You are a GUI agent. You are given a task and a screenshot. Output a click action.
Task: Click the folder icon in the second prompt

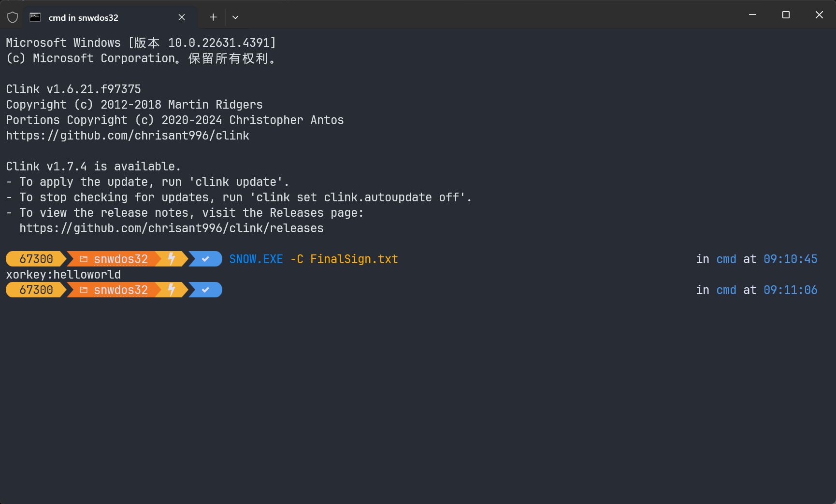(x=84, y=290)
